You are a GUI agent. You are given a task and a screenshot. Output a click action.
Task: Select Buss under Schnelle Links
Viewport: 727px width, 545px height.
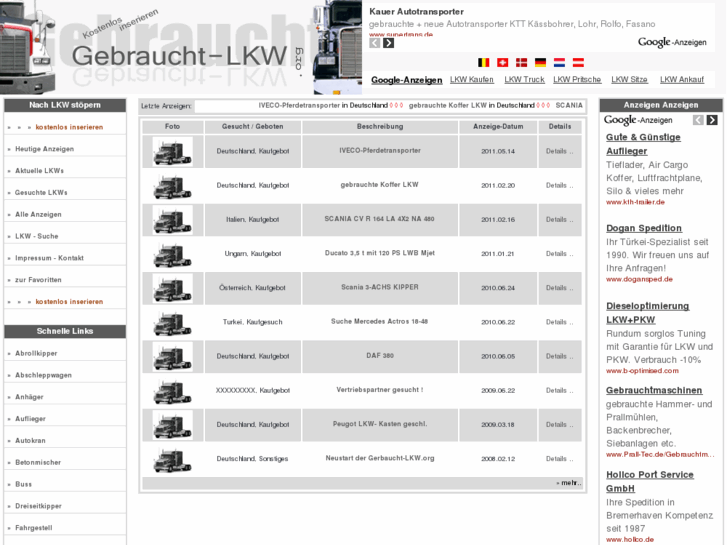24,484
